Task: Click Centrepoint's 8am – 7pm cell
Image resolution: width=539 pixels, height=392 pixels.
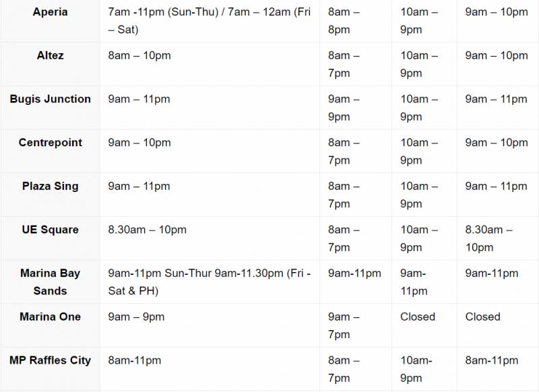Action: [344, 152]
